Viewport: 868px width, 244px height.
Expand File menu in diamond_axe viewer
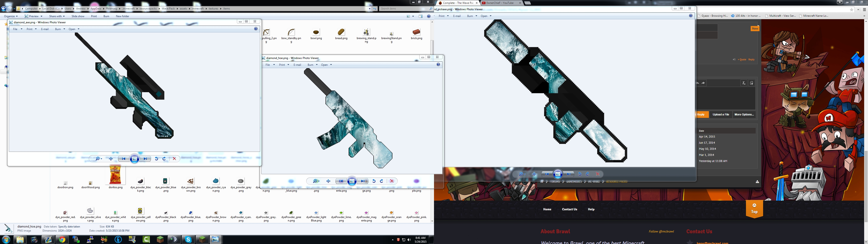click(x=17, y=29)
